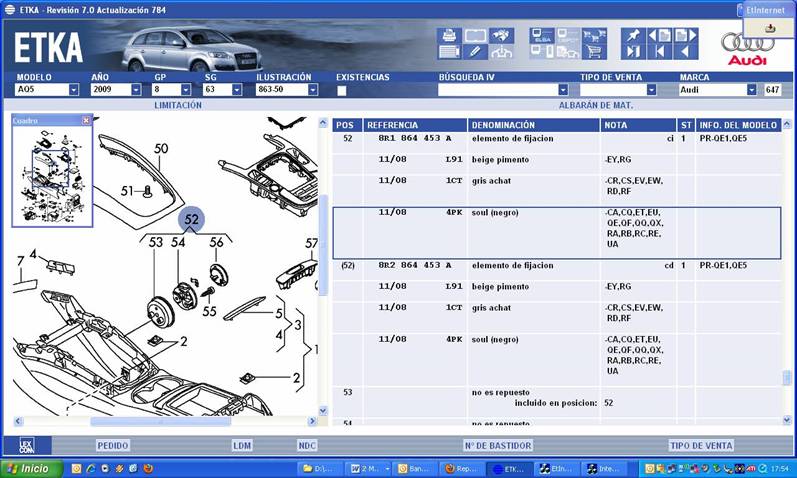Viewport: 797px width, 478px height.
Task: Click the Nº DE BASTIDOR button
Action: tap(498, 445)
